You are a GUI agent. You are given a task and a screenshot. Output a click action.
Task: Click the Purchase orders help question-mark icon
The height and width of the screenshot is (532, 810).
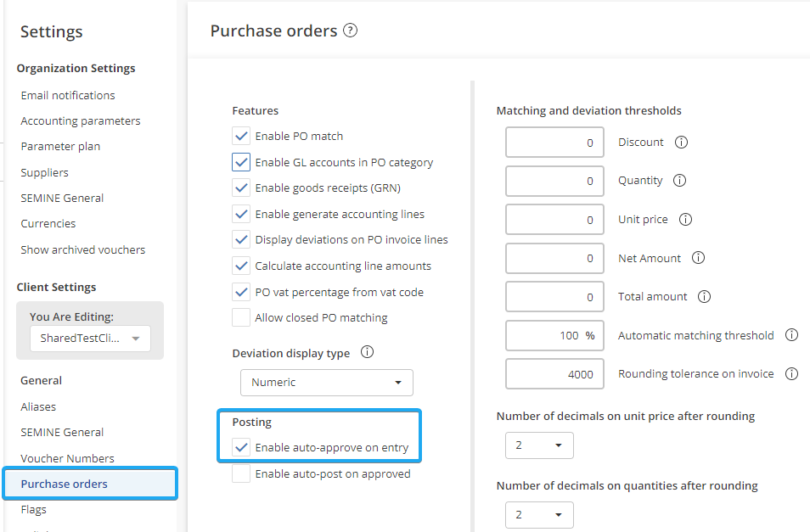point(350,31)
